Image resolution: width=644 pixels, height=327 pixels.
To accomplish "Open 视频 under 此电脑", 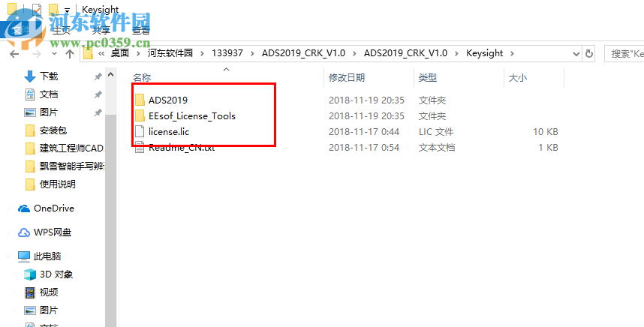I will click(49, 292).
